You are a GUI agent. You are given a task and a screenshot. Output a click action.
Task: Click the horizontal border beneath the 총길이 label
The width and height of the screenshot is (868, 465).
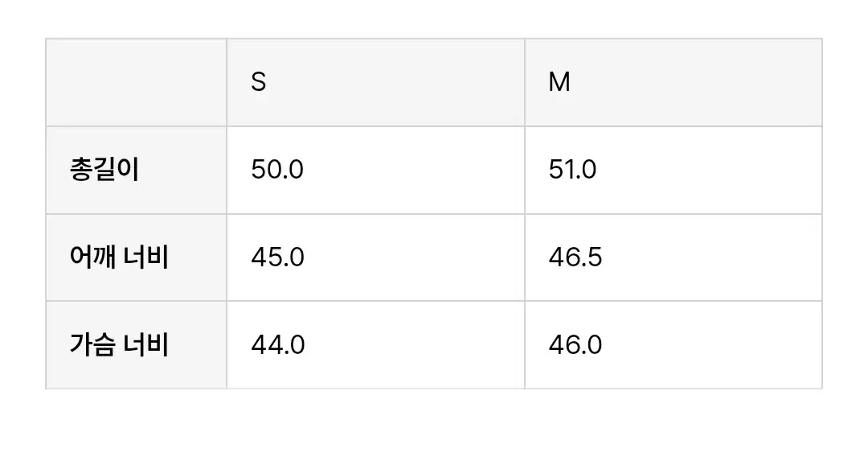pyautogui.click(x=136, y=214)
